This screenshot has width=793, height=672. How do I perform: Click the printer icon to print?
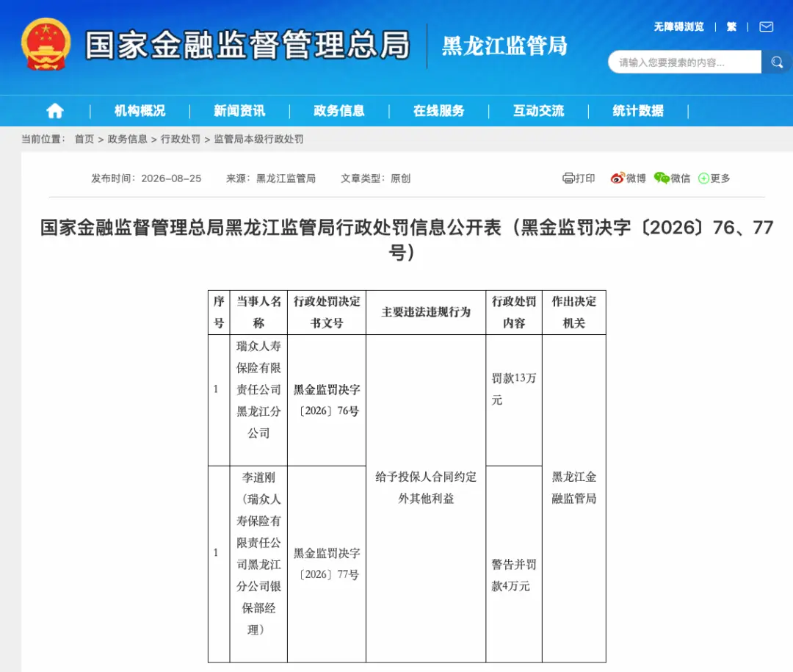[568, 178]
